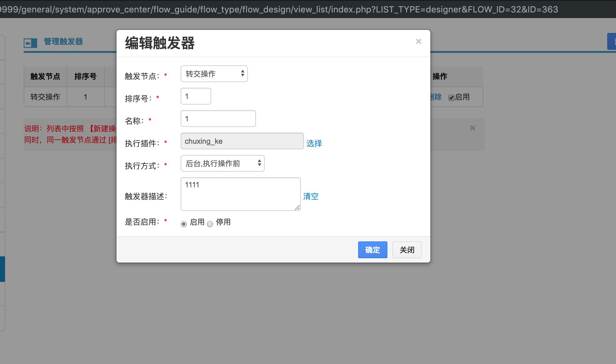Dismiss the red 说明 notice with its ×
Viewport: 616px width, 364px height.
pyautogui.click(x=472, y=128)
